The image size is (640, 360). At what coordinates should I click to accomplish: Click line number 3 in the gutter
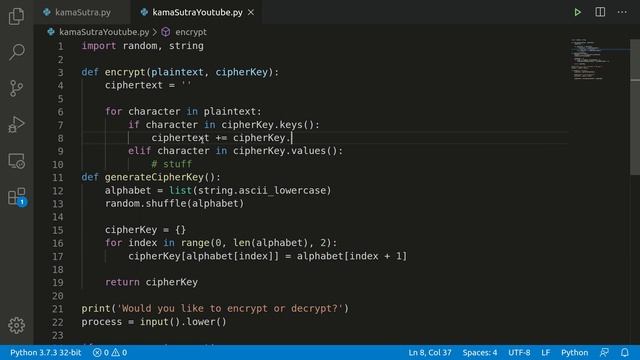click(60, 73)
